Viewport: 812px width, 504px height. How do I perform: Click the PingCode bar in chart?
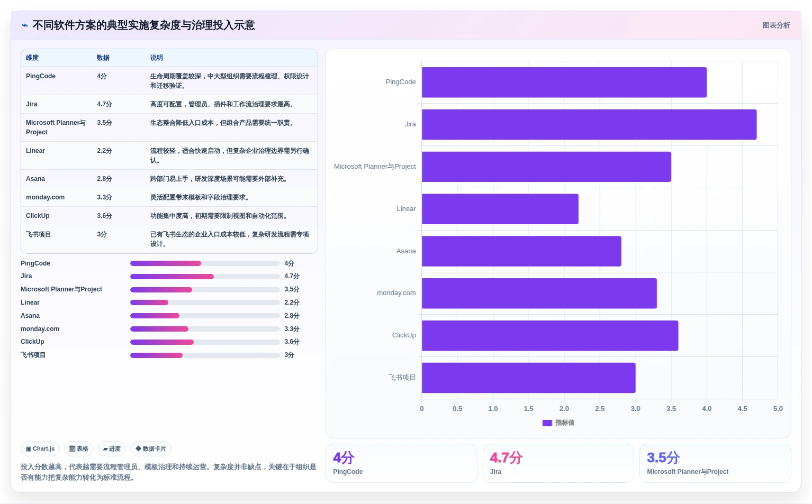564,82
